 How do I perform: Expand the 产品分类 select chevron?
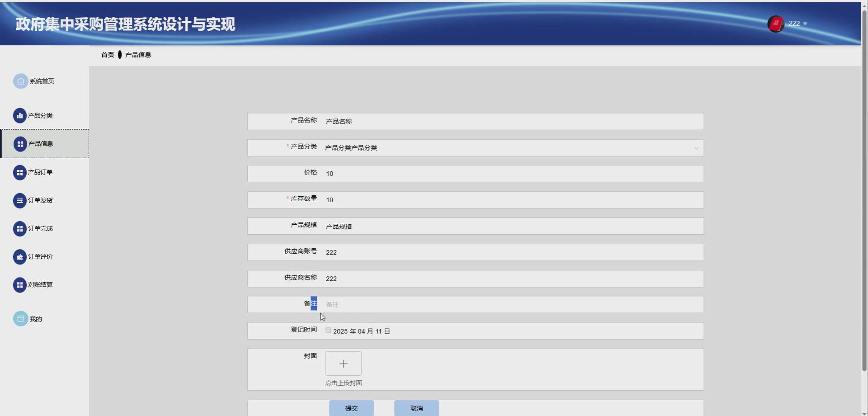(x=696, y=148)
